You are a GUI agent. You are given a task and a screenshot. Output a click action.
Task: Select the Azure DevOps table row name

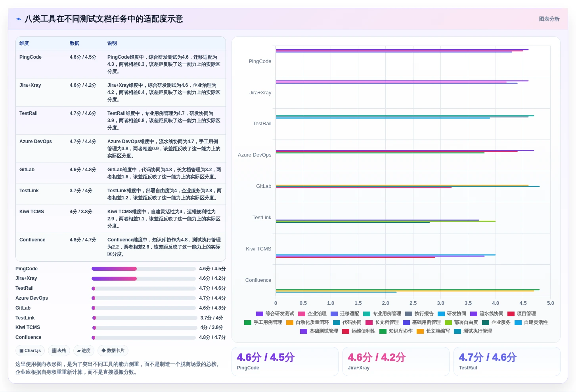[36, 142]
